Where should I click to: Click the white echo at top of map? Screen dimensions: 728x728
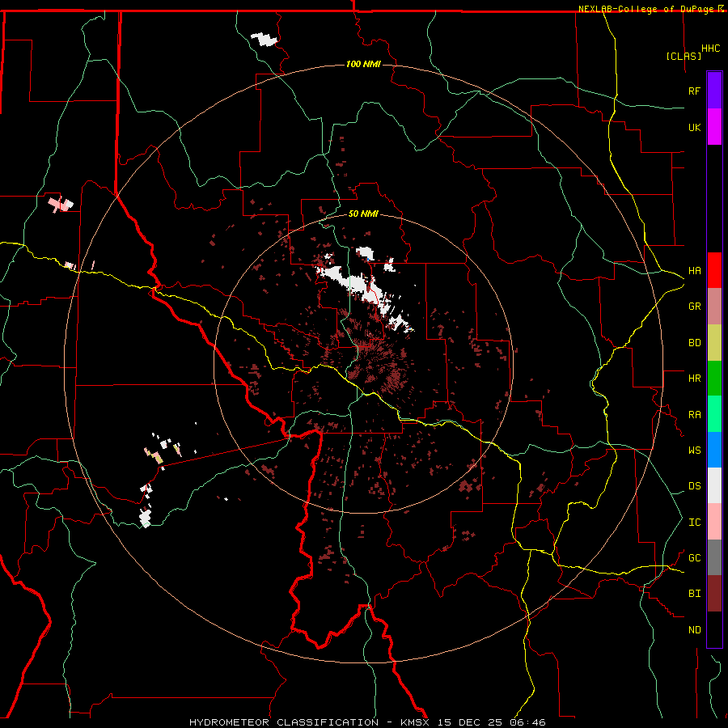pyautogui.click(x=264, y=39)
